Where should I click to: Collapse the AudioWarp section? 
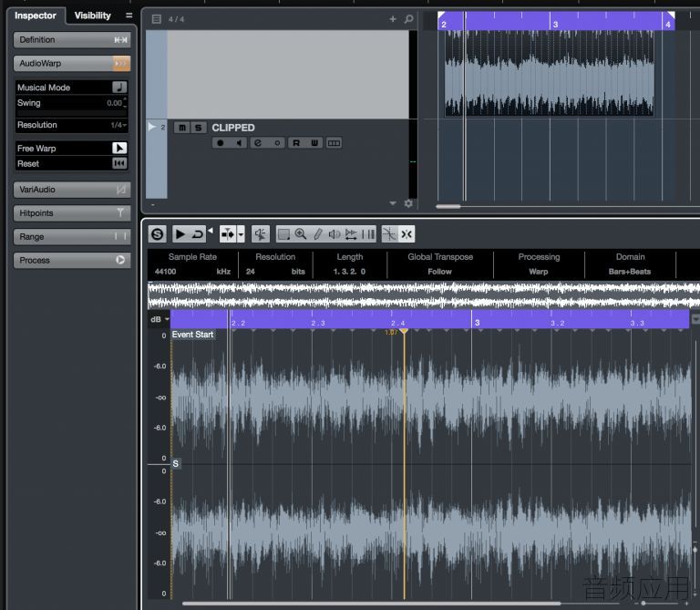coord(72,64)
